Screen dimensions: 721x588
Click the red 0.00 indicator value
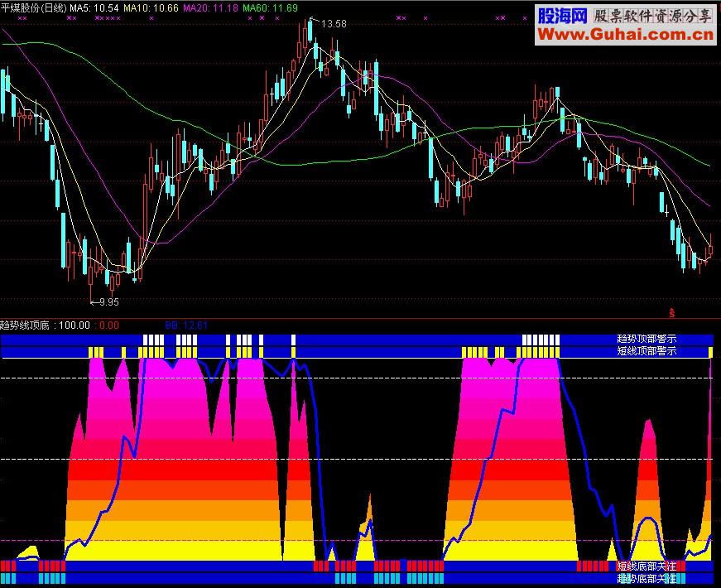click(109, 325)
